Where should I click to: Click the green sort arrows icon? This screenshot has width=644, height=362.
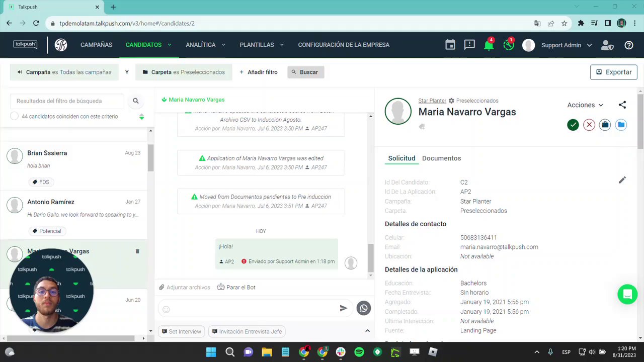pyautogui.click(x=141, y=117)
